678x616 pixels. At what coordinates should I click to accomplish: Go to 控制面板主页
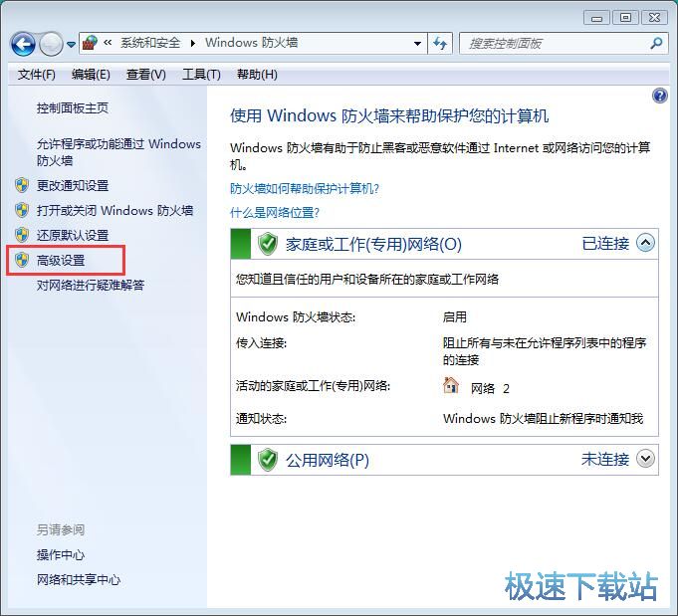[73, 108]
